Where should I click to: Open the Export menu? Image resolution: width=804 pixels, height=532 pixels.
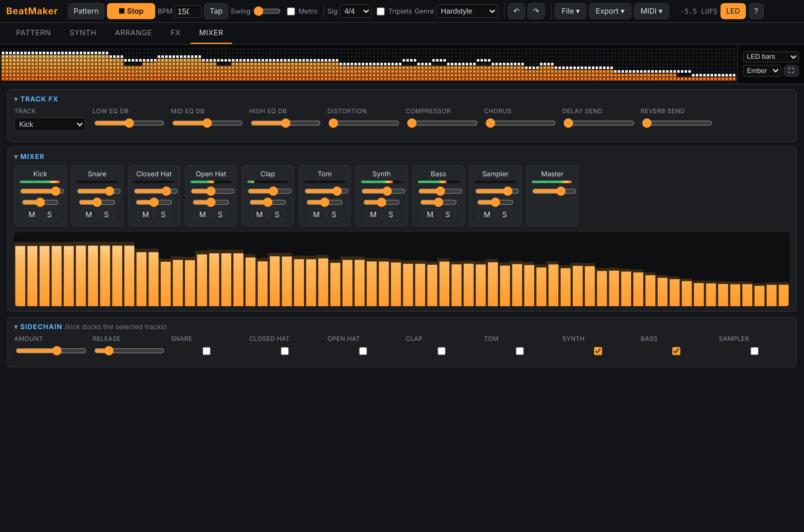[609, 11]
